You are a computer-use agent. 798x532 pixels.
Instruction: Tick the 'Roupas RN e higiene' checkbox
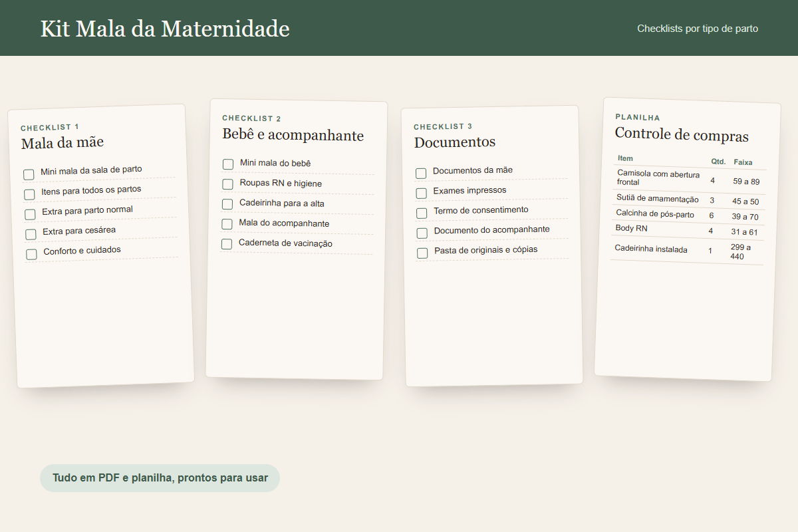pyautogui.click(x=227, y=184)
